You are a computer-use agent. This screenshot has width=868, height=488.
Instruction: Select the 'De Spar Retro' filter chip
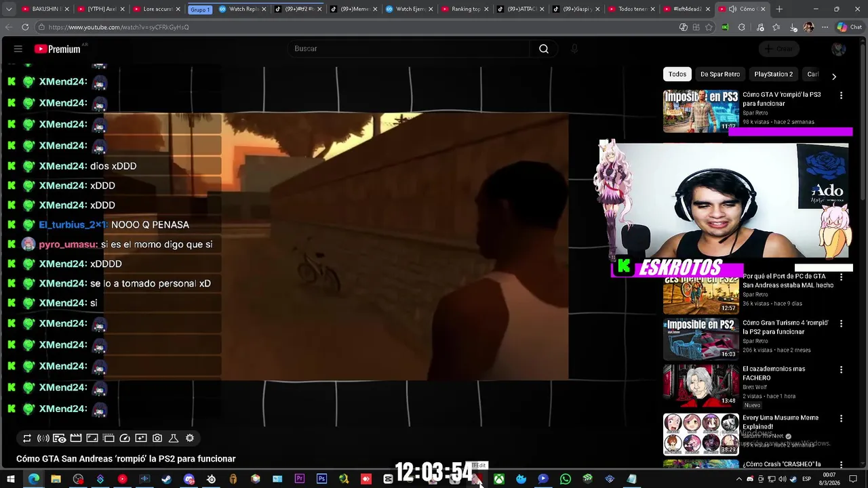point(720,75)
